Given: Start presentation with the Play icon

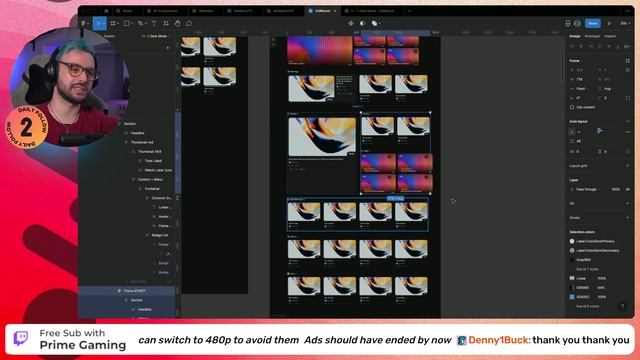Looking at the screenshot, I should pyautogui.click(x=609, y=24).
